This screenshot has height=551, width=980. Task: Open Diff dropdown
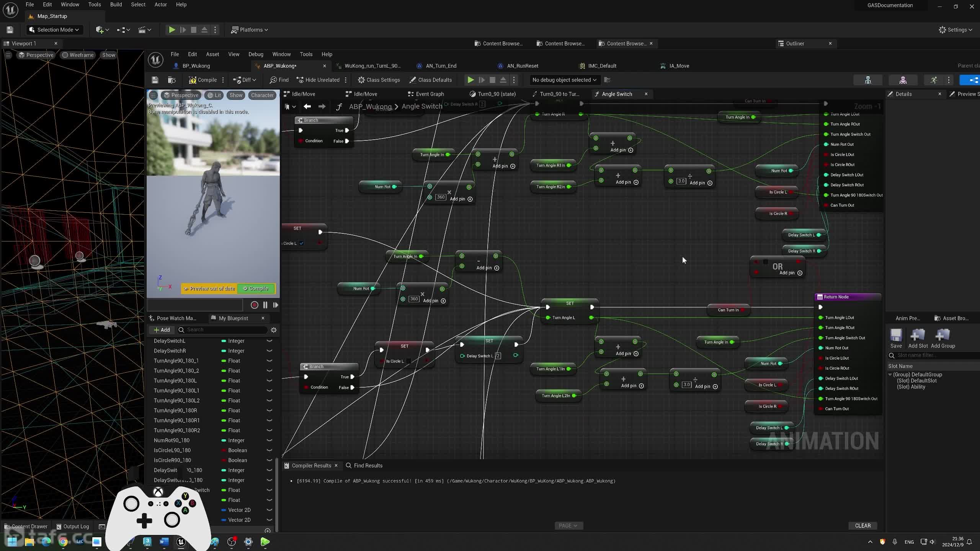point(245,80)
